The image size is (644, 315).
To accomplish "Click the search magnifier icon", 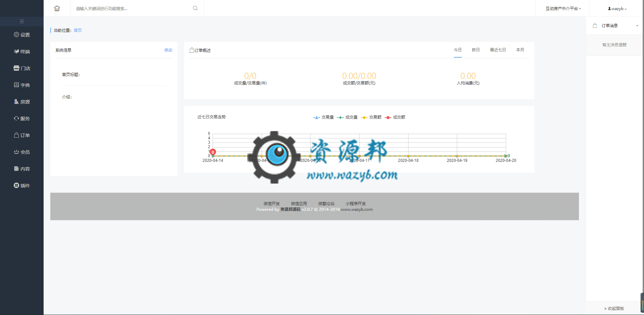I will click(195, 8).
